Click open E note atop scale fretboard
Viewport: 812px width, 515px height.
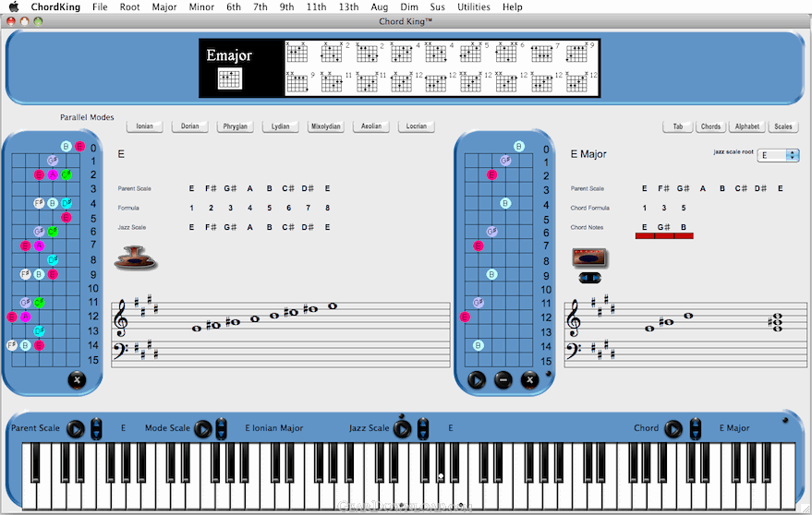[x=79, y=147]
